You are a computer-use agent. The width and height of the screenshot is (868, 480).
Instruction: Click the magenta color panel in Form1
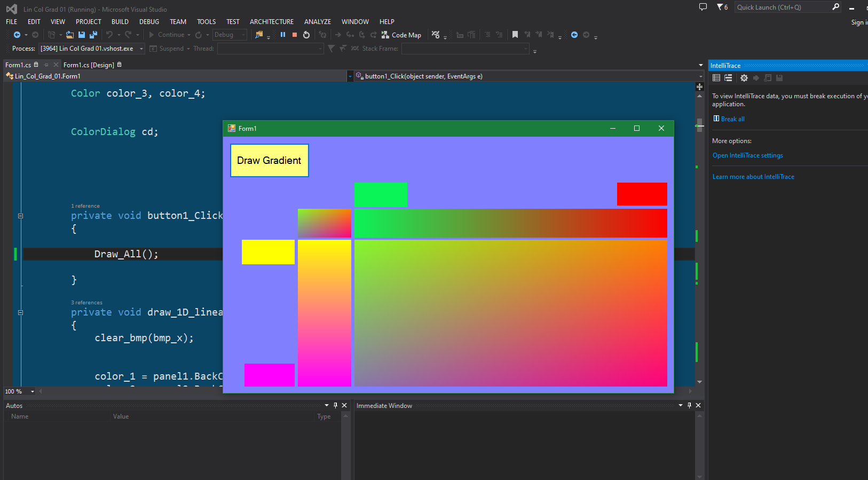tap(269, 375)
